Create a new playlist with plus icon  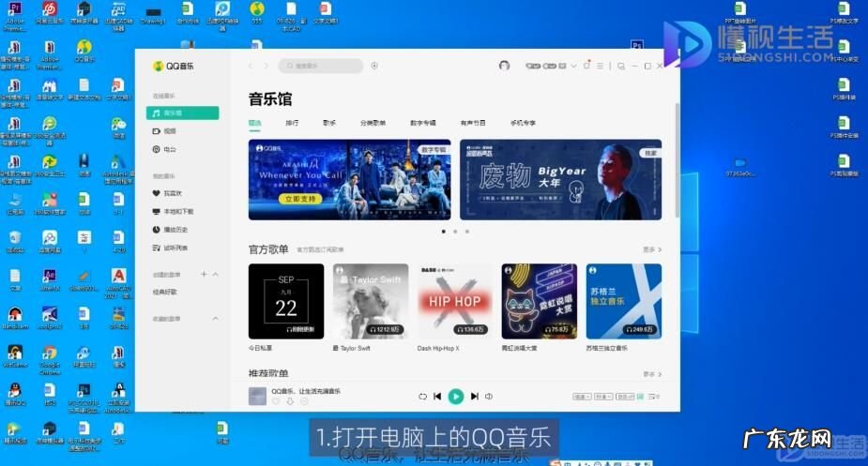[x=204, y=274]
